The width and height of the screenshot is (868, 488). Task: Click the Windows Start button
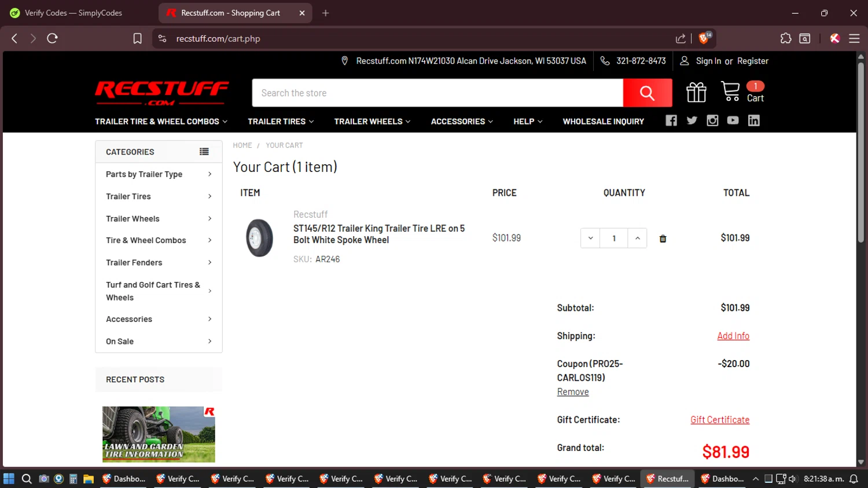(x=9, y=479)
